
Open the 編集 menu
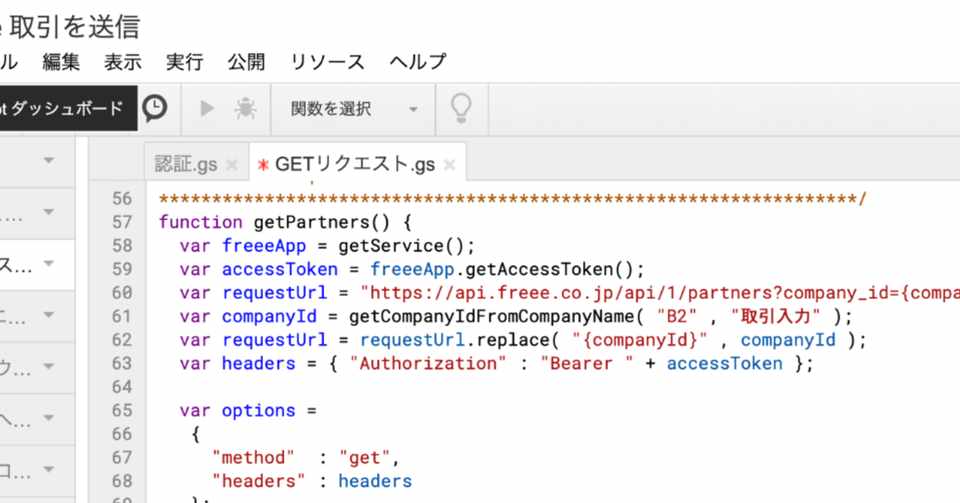(61, 62)
